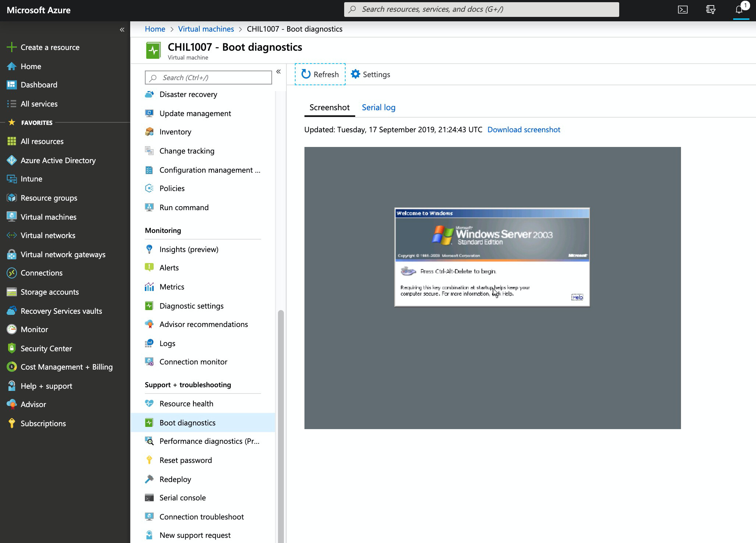This screenshot has height=543, width=756.
Task: Collapse the left Azure navigation sidebar
Action: click(122, 29)
